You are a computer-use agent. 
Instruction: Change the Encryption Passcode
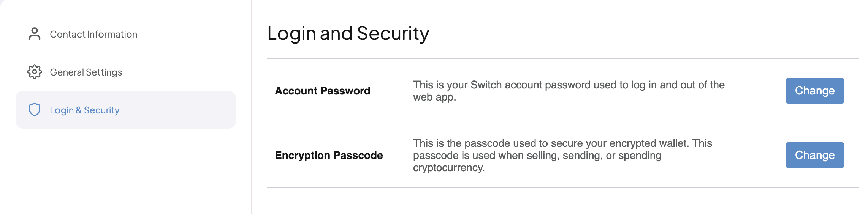815,155
